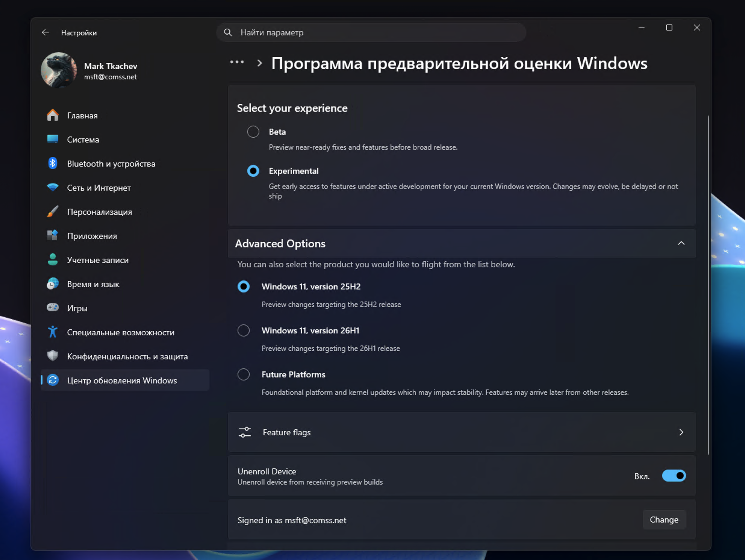Click the back arrow icon
745x560 pixels.
coord(45,32)
